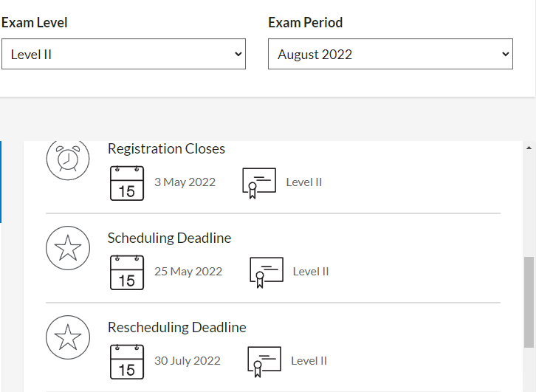Click the alarm clock icon beside Registration Closes
Screen dimensions: 536x392
tap(68, 158)
